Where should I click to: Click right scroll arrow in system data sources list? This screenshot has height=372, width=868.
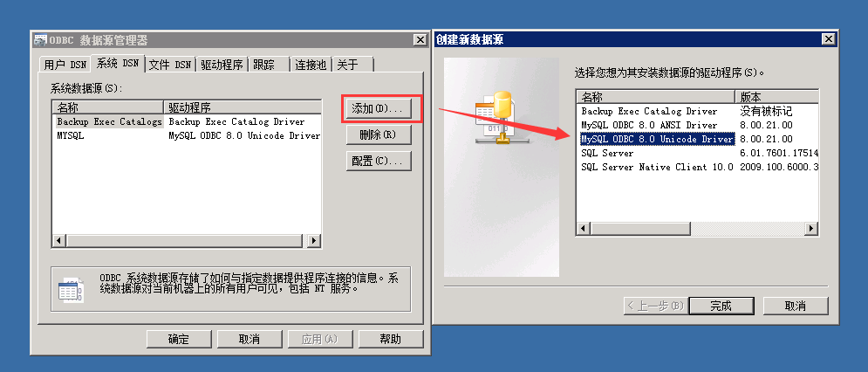[314, 241]
